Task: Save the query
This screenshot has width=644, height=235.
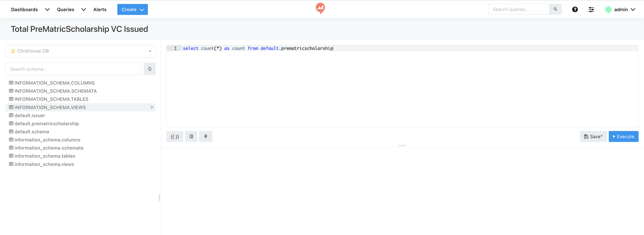Action: [x=593, y=137]
